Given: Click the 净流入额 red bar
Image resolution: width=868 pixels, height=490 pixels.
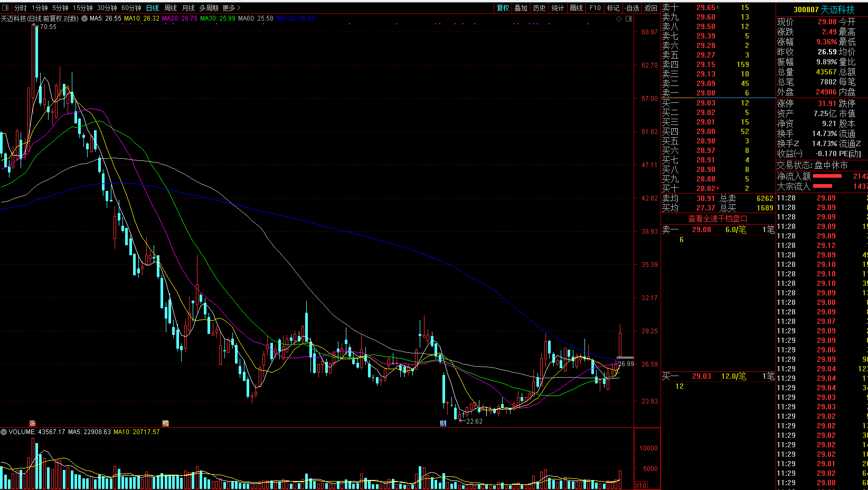Looking at the screenshot, I should (827, 176).
